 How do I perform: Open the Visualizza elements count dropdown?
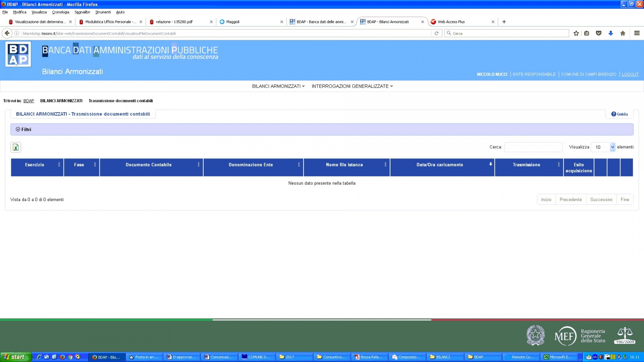coord(603,147)
